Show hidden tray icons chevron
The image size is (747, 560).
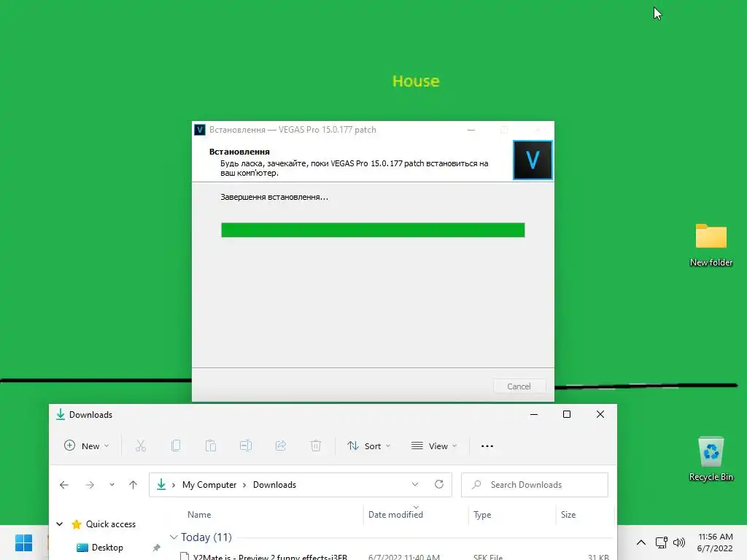[641, 542]
